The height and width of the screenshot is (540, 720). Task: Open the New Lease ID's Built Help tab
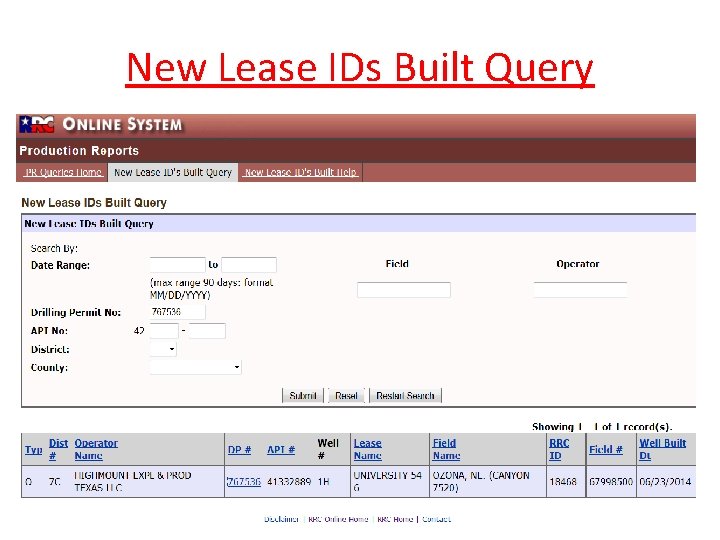[301, 173]
